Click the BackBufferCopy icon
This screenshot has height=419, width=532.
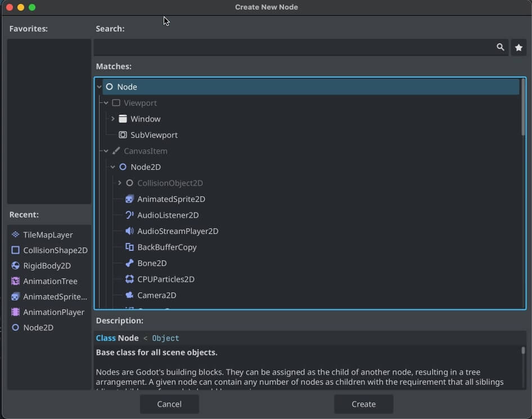click(x=129, y=247)
